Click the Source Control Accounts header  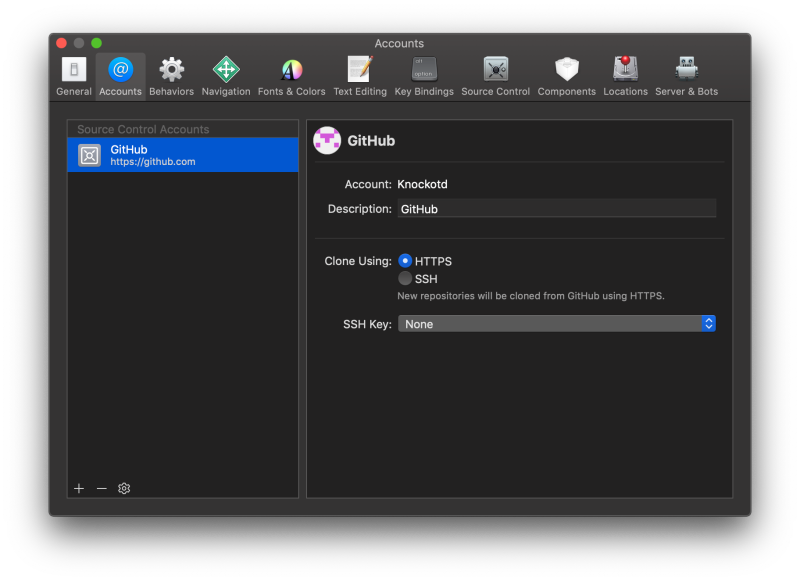click(143, 129)
